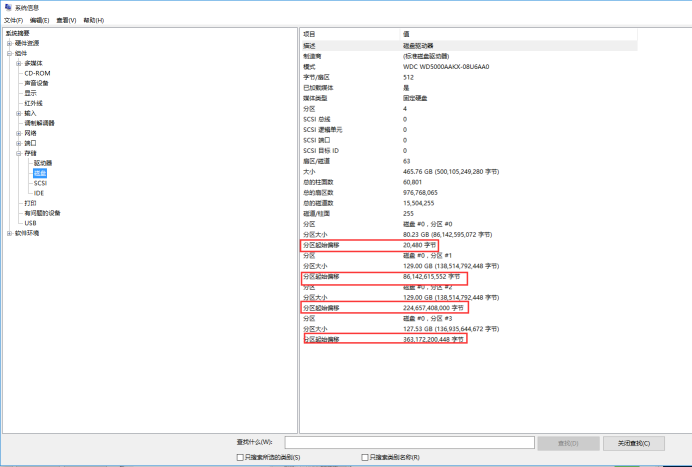692x467 pixels.
Task: Click the System Information title bar icon
Action: [x=8, y=7]
